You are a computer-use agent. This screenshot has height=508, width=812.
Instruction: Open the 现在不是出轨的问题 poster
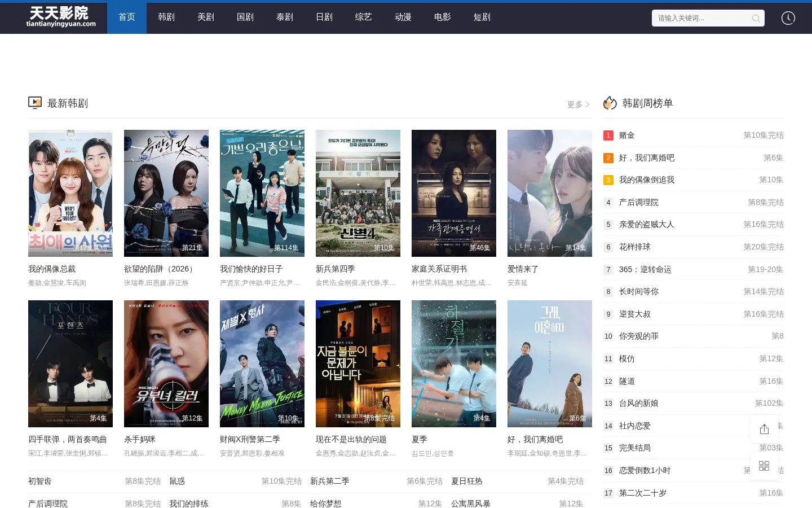click(358, 364)
